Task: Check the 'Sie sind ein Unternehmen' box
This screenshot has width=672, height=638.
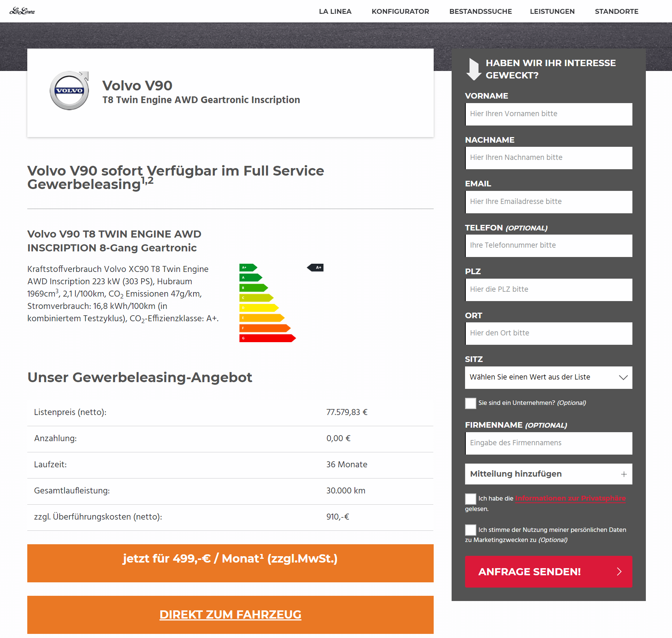Action: (x=471, y=403)
